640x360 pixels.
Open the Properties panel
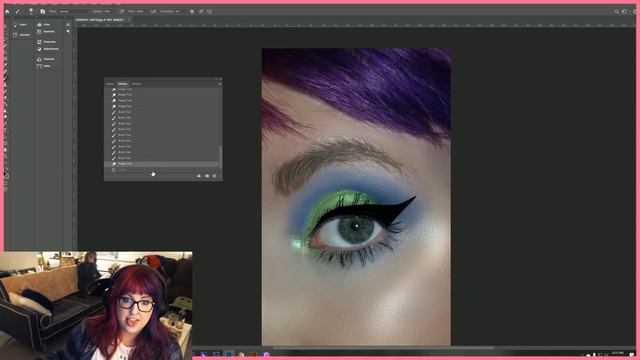point(46,42)
